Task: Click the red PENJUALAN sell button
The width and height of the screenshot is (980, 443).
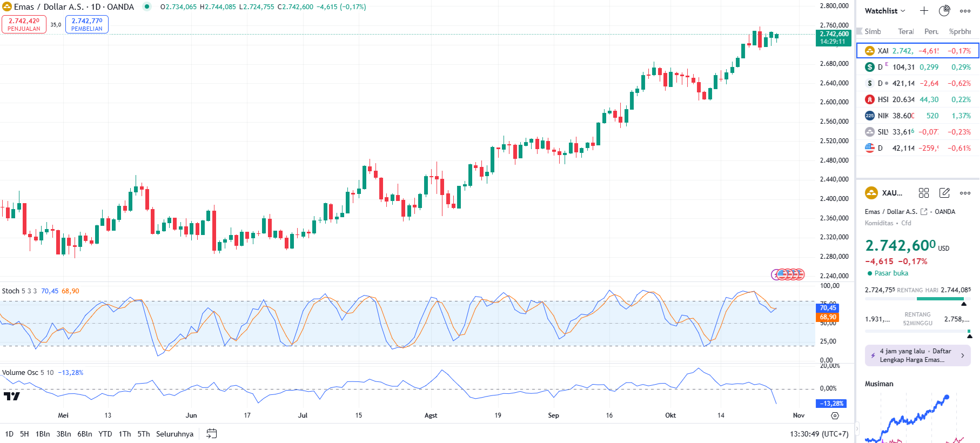Action: pos(24,24)
